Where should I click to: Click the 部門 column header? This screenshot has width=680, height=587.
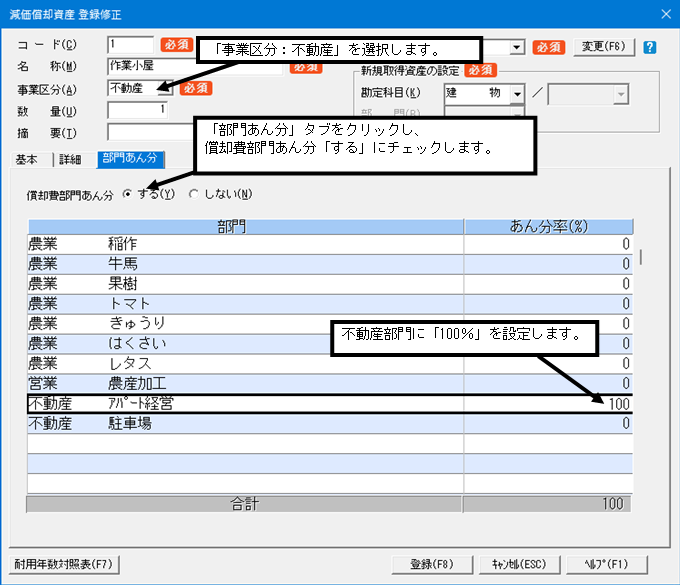[246, 227]
